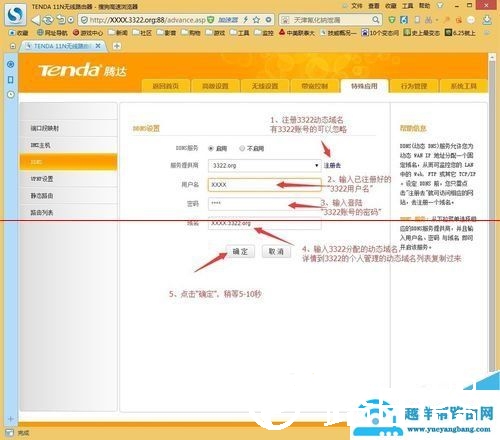Open 路由列表 in the left menu
The image size is (500, 440).
tap(69, 213)
